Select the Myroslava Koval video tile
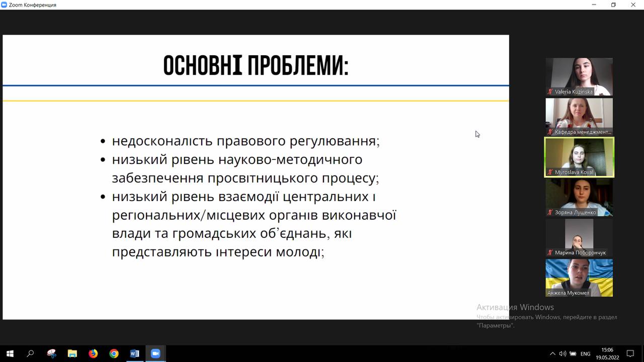 pyautogui.click(x=579, y=157)
